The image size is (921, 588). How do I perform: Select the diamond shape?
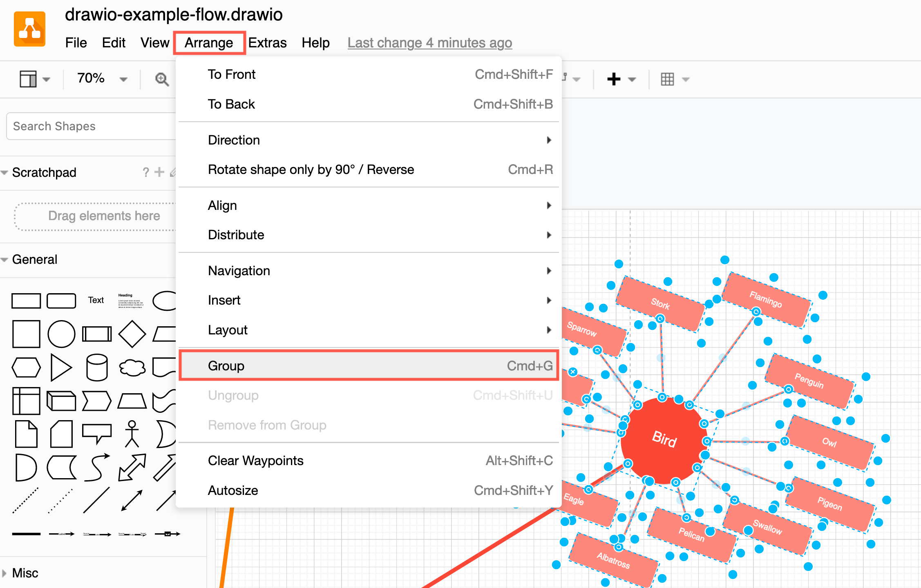[132, 334]
